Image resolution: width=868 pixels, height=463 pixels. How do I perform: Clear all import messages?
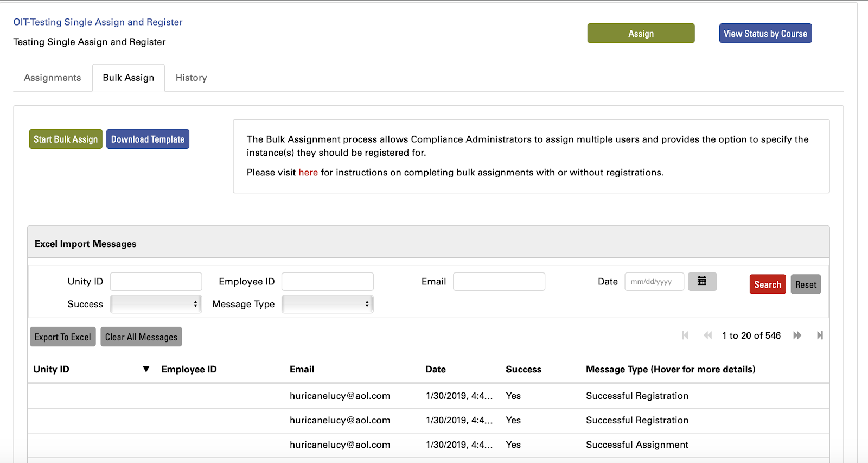click(141, 337)
